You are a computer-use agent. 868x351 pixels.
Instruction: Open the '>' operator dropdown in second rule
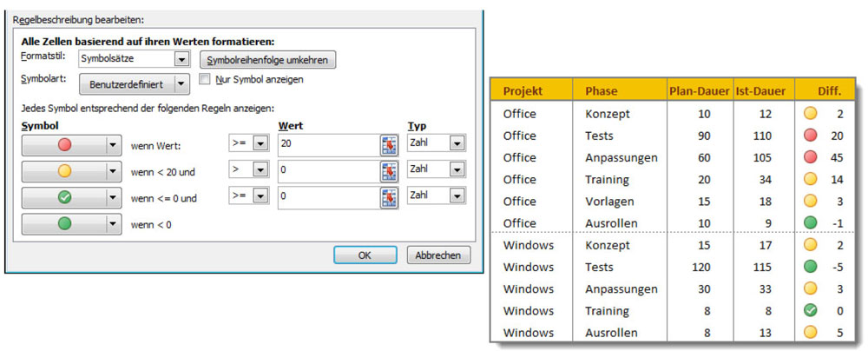point(260,171)
